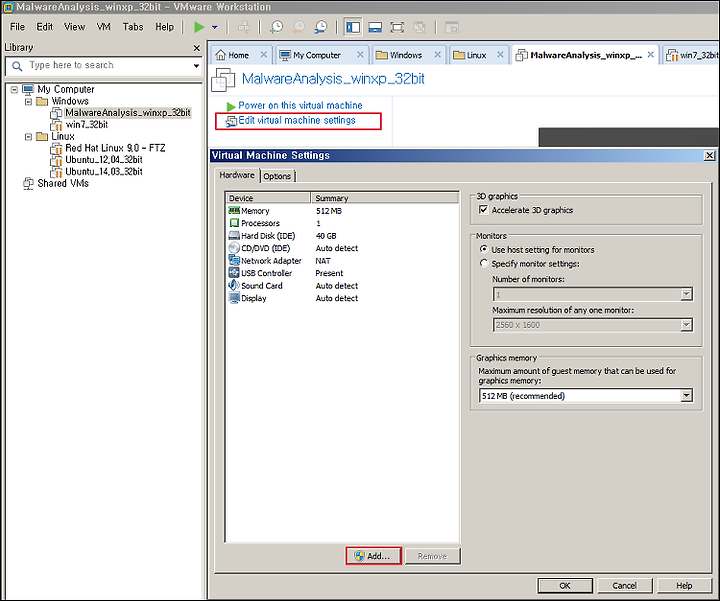Viewport: 720px width, 601px height.
Task: Click Edit virtual machine settings link
Action: tap(297, 120)
